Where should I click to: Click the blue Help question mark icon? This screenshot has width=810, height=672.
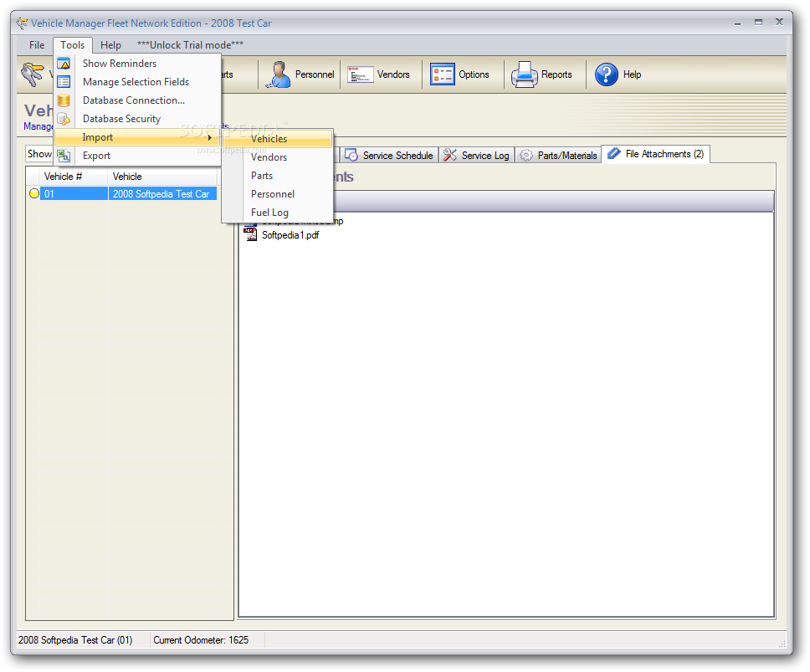click(606, 74)
